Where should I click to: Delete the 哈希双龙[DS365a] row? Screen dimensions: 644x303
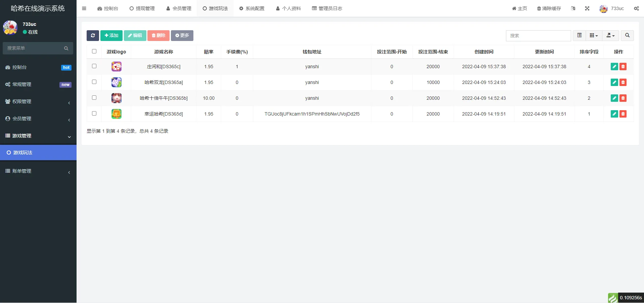click(623, 82)
